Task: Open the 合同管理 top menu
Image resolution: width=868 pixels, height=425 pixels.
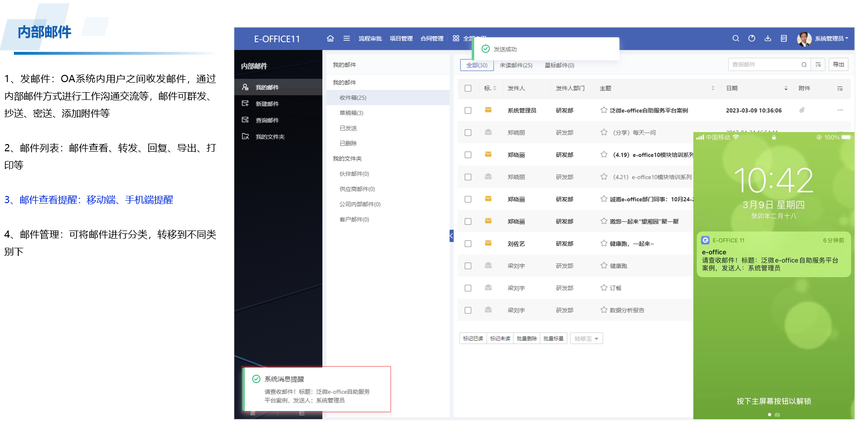Action: coord(432,38)
